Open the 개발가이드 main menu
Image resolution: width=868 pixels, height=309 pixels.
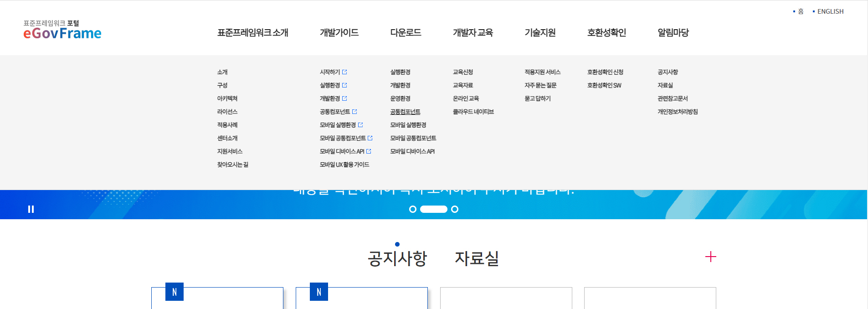click(339, 33)
